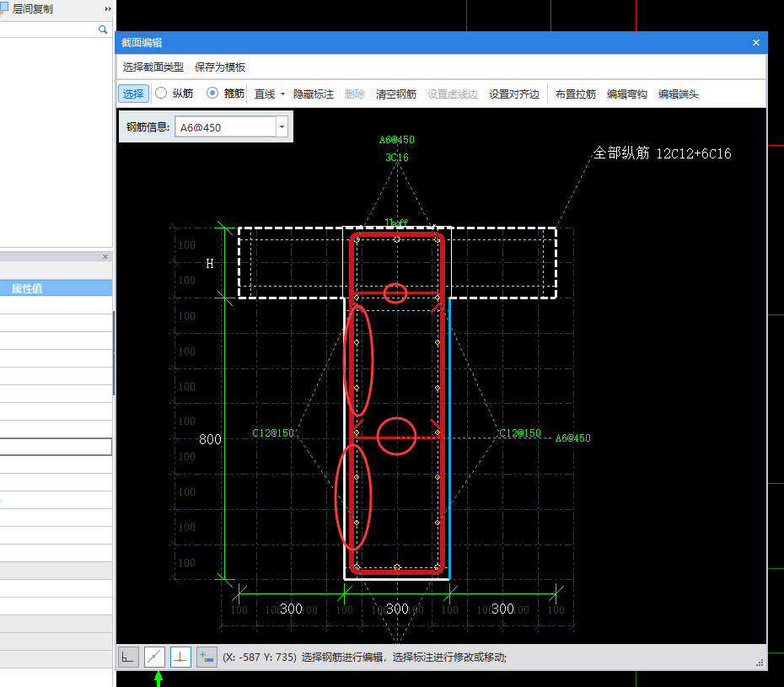784x687 pixels.
Task: Click the 布置拉筋 button
Action: 576,94
